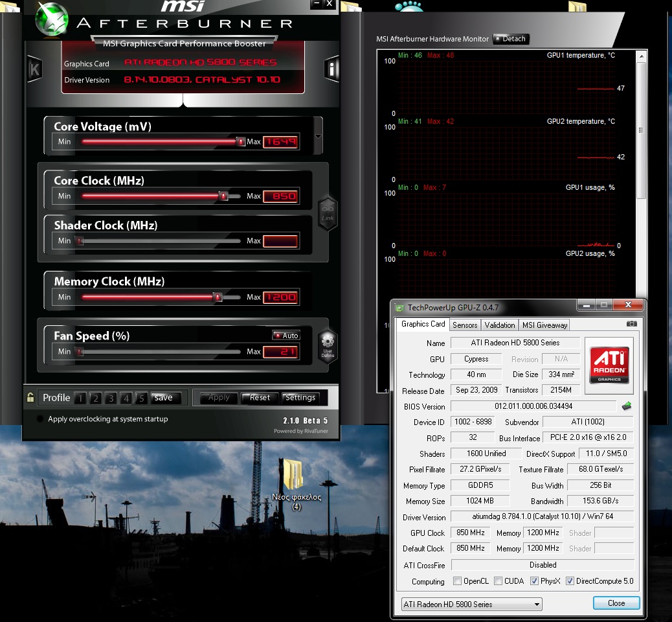This screenshot has height=622, width=672.
Task: Open the ATI Radeon HD 5800 Series dropdown
Action: click(471, 604)
